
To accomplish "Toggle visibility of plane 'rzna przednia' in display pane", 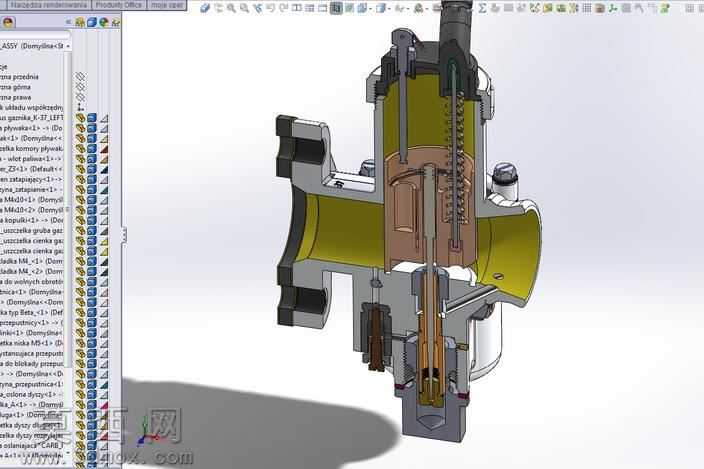I will click(x=80, y=77).
